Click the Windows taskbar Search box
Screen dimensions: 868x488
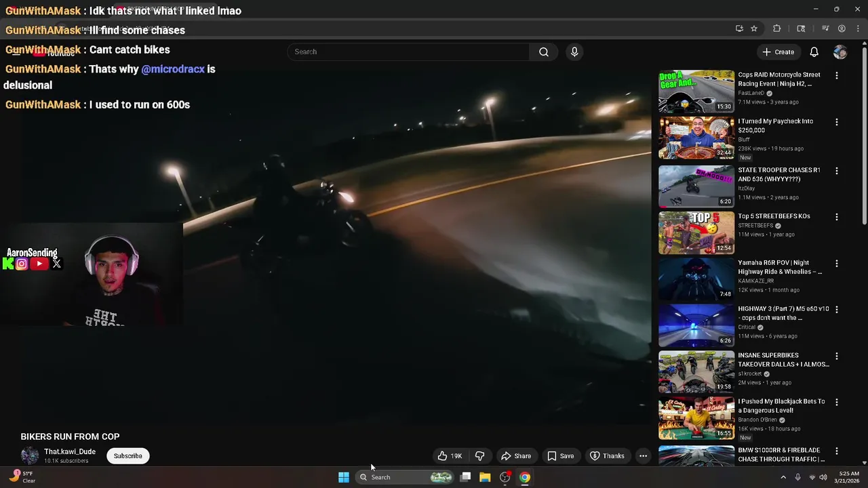pos(405,477)
